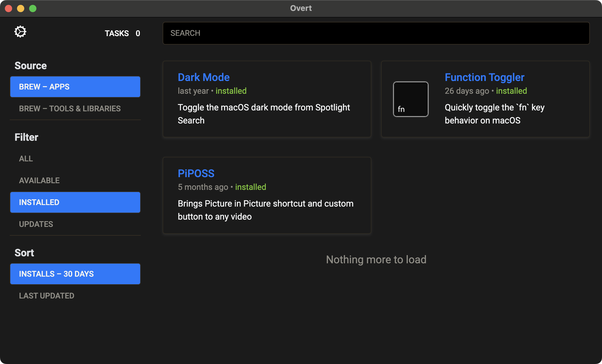Sort by Installs – 30 Days
The width and height of the screenshot is (602, 364).
[x=75, y=274]
